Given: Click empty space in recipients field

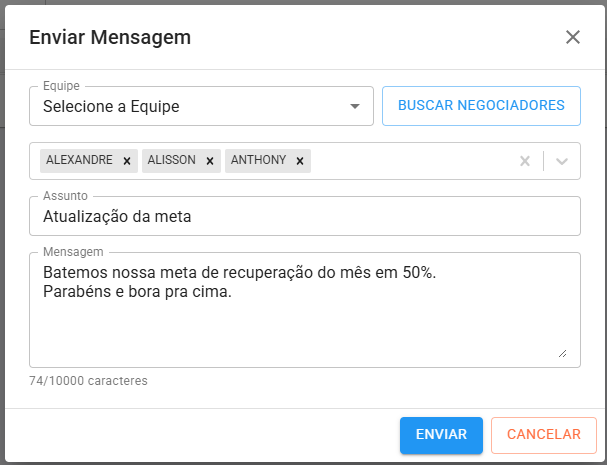Looking at the screenshot, I should 412,161.
